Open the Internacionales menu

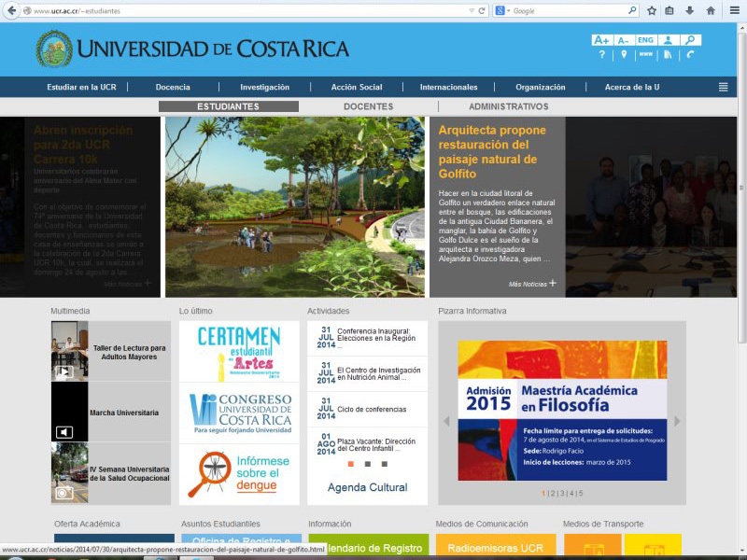449,87
